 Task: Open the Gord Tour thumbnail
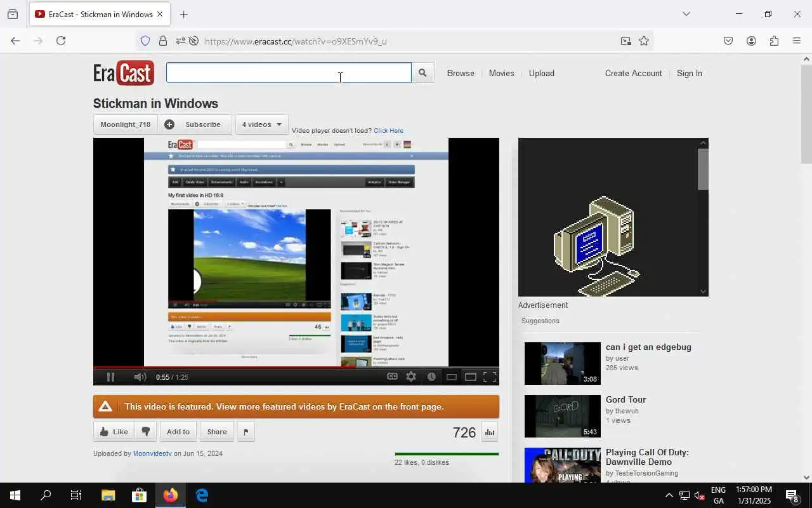562,416
